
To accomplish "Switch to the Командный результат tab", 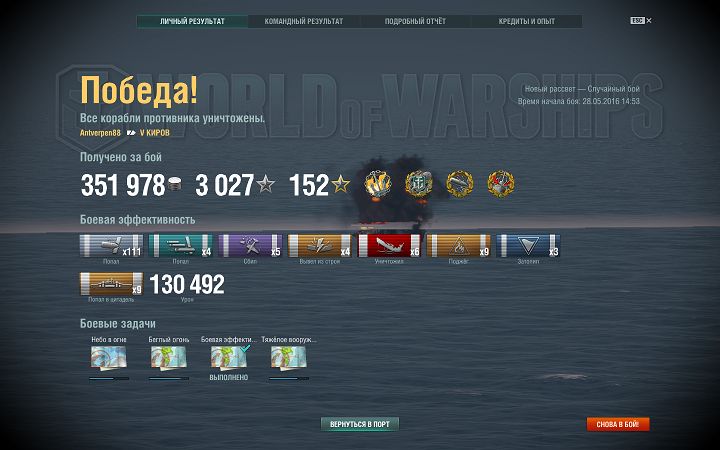I will (x=304, y=21).
